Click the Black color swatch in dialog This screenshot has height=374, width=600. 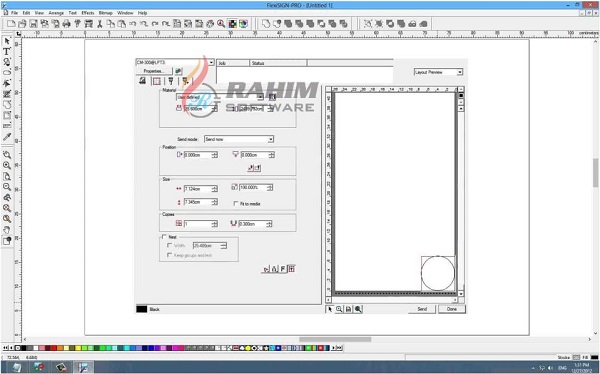[142, 309]
